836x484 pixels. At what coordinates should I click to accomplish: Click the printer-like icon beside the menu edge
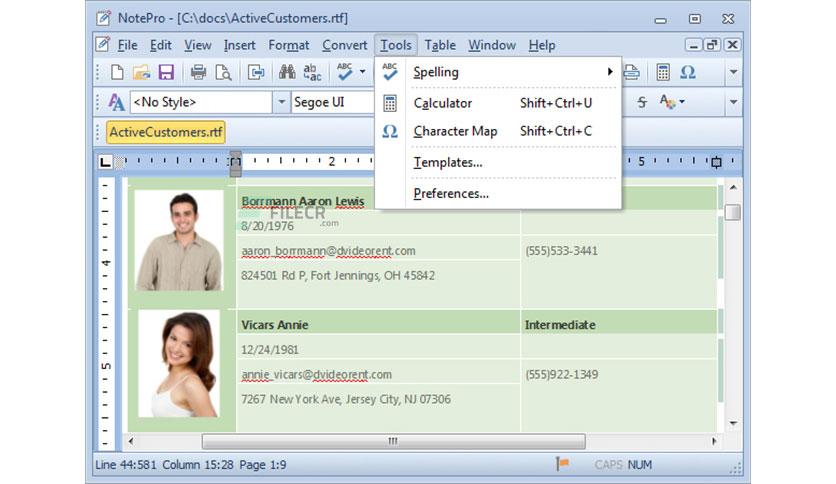(632, 72)
